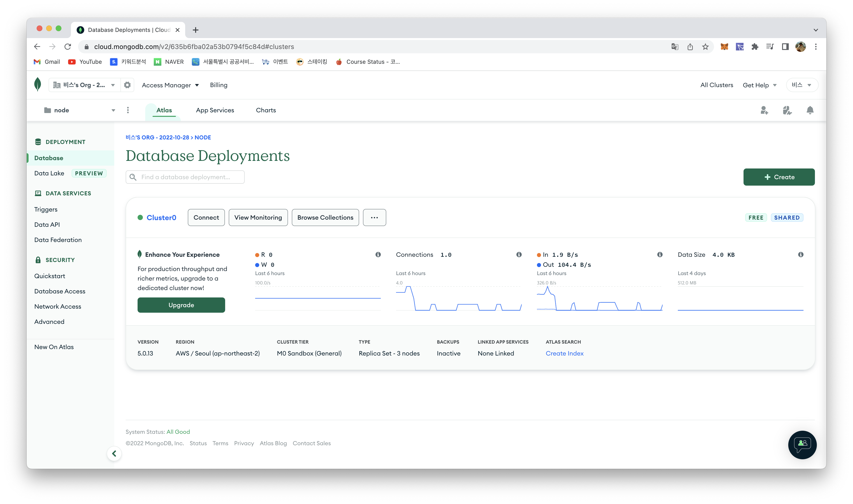Open the Chrome three-dot menu
This screenshot has height=504, width=853.
point(816,47)
